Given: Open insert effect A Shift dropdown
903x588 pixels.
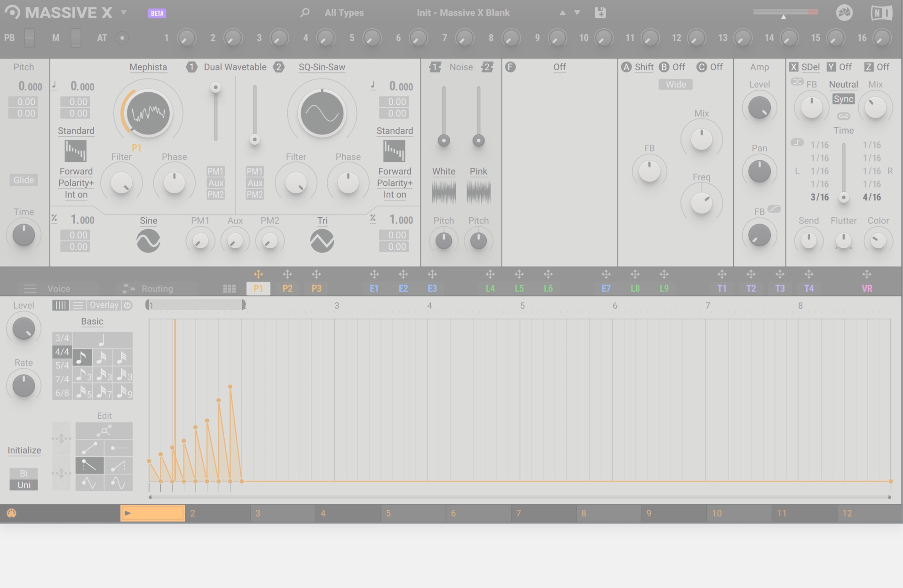Looking at the screenshot, I should click(644, 67).
